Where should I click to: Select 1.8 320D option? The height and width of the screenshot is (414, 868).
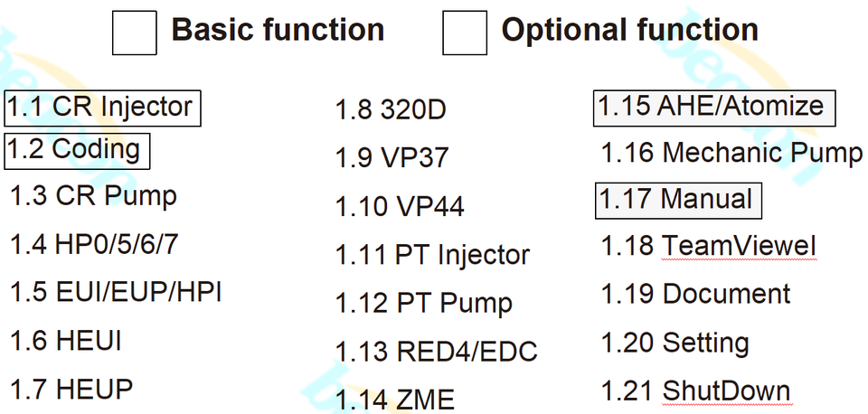(x=391, y=110)
